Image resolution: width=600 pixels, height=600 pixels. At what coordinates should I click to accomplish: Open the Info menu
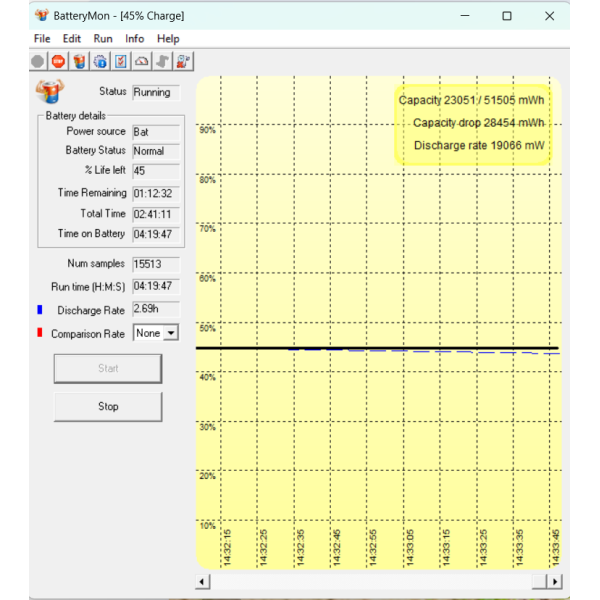point(135,39)
